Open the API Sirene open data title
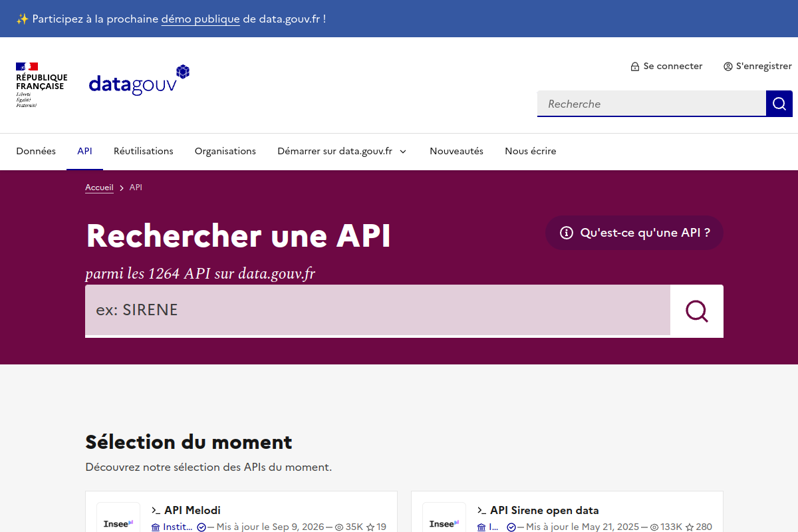 coord(545,510)
